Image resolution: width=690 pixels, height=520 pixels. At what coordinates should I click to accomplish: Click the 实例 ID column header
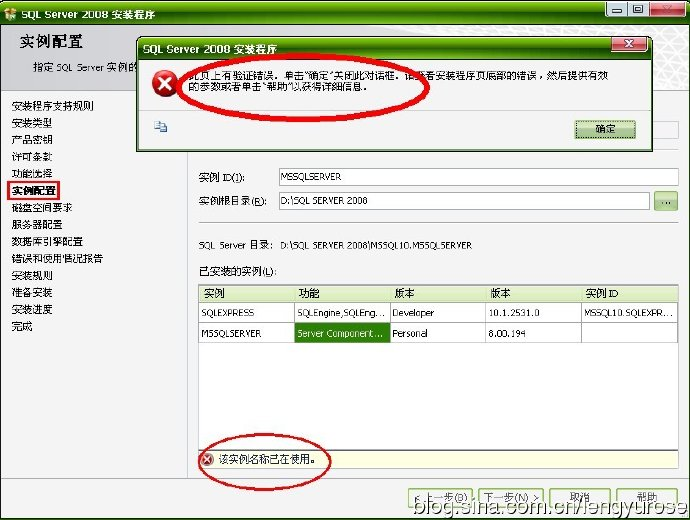coord(629,293)
